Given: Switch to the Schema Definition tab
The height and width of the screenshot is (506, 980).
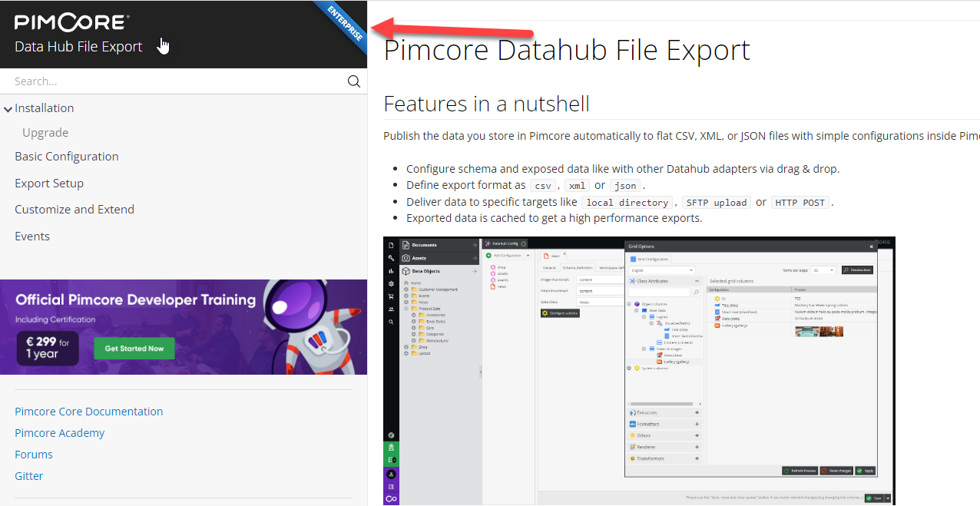Looking at the screenshot, I should pos(578,266).
